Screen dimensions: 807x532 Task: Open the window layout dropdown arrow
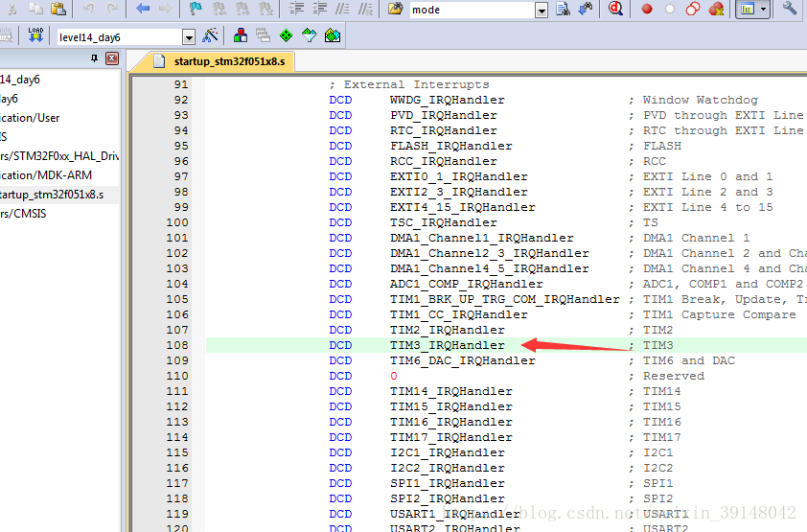pyautogui.click(x=764, y=9)
